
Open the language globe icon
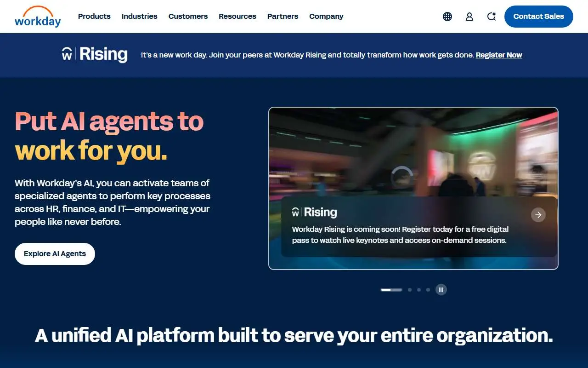point(447,17)
